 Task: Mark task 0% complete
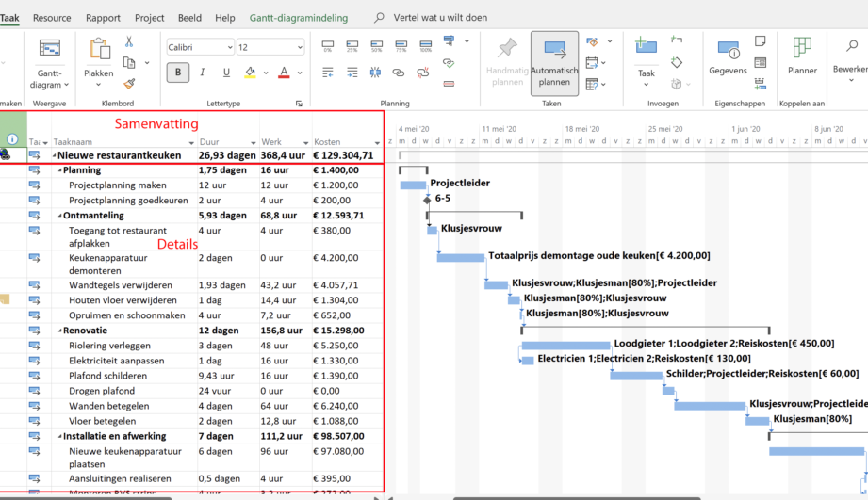pos(328,45)
